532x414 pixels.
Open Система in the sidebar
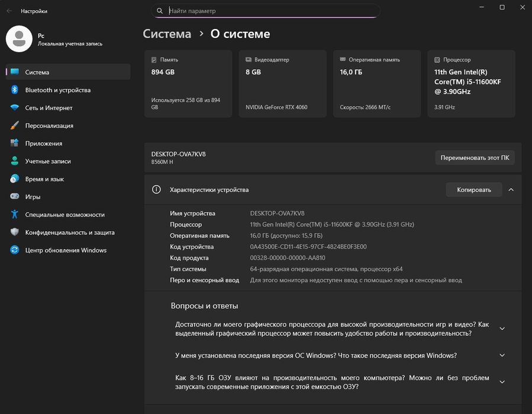[x=68, y=72]
